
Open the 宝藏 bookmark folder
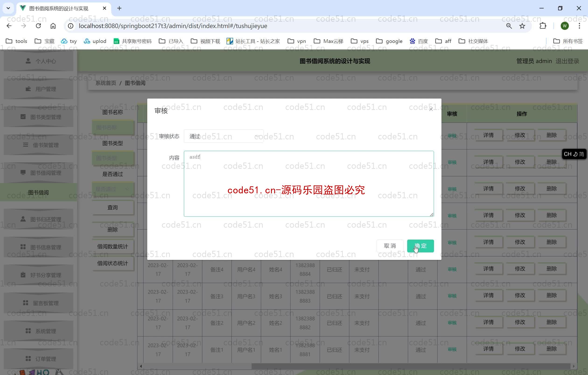[x=44, y=41]
